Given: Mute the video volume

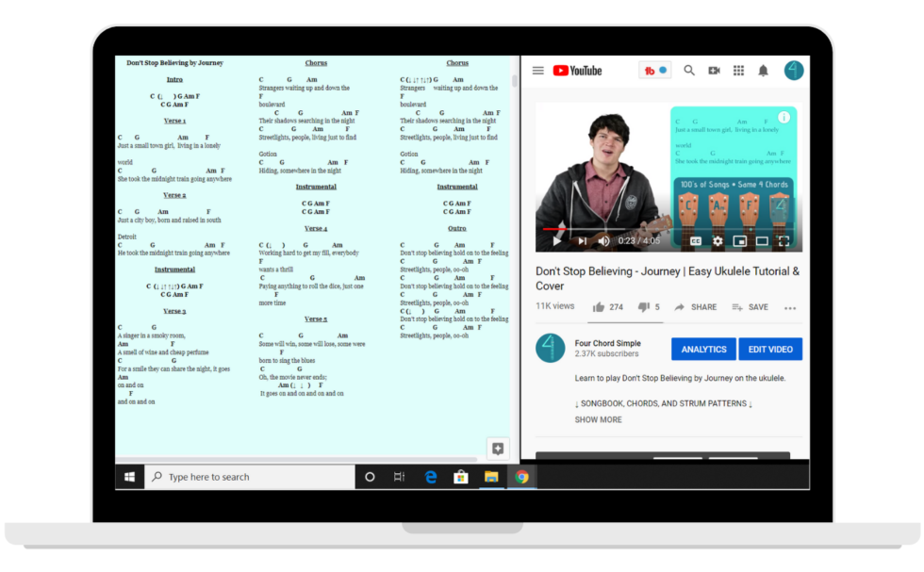Looking at the screenshot, I should tap(603, 241).
